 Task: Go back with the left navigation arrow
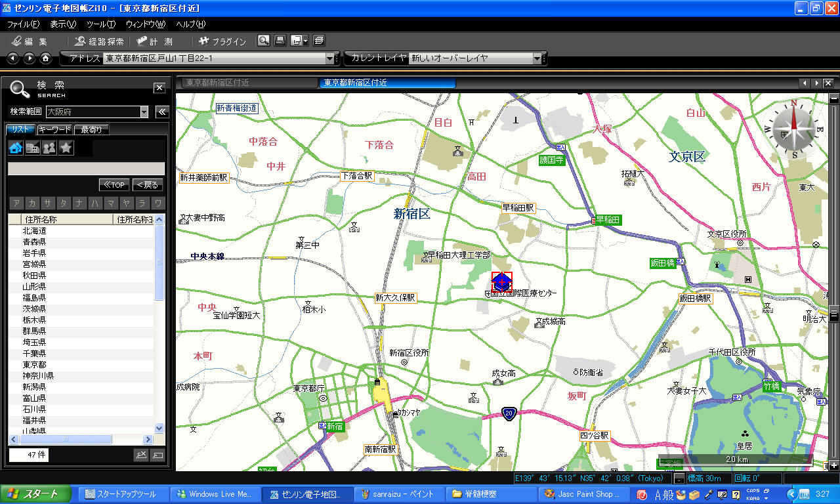[x=13, y=58]
